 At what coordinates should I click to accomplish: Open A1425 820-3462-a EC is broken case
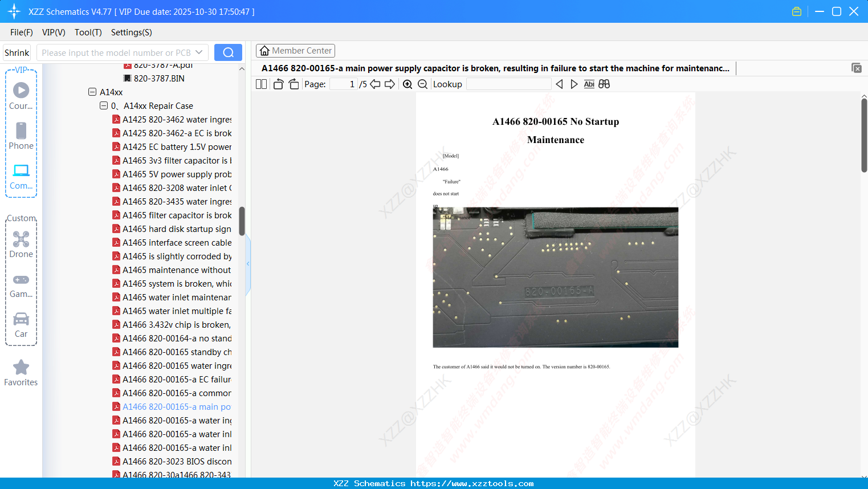172,133
